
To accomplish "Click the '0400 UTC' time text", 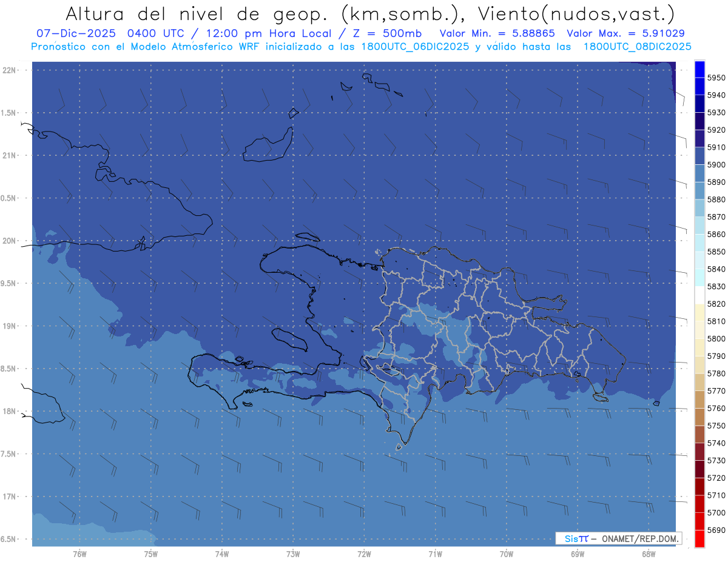I will 156,34.
